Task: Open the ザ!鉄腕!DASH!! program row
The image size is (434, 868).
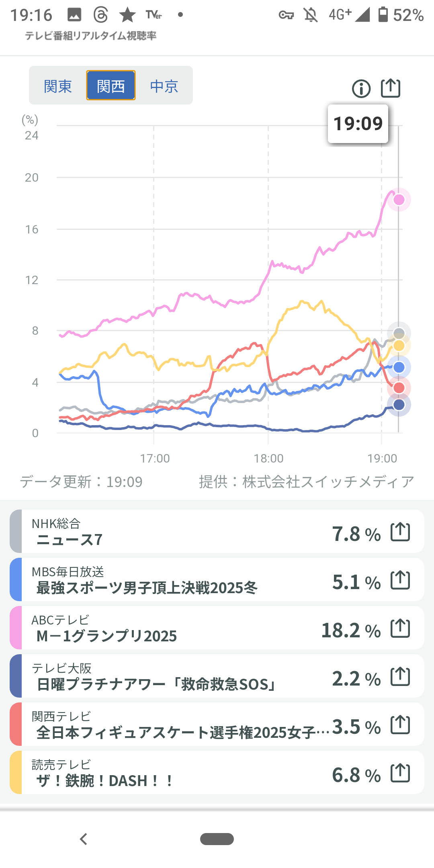Action: pos(181,773)
